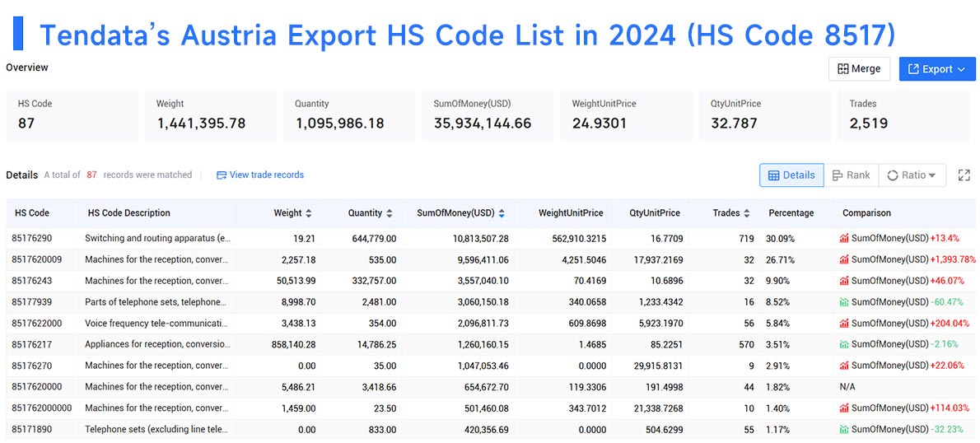The height and width of the screenshot is (443, 980).
Task: Select HS code 85171890 row
Action: click(491, 430)
